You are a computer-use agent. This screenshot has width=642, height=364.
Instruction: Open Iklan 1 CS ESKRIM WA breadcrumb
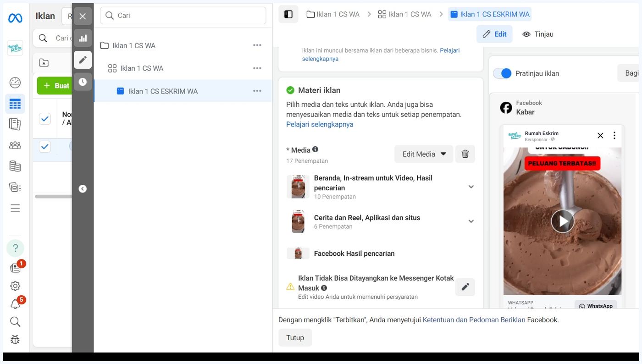489,14
